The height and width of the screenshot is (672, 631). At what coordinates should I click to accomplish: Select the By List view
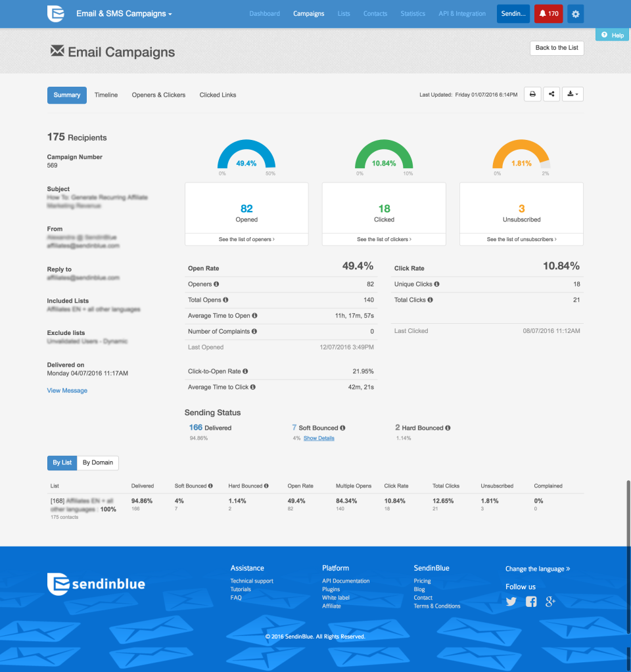[62, 462]
